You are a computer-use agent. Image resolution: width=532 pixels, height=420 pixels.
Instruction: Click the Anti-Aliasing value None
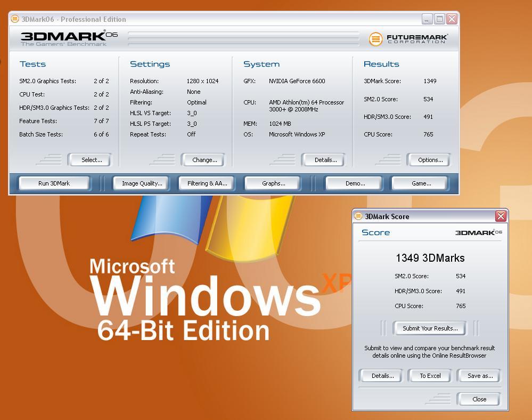coord(193,92)
